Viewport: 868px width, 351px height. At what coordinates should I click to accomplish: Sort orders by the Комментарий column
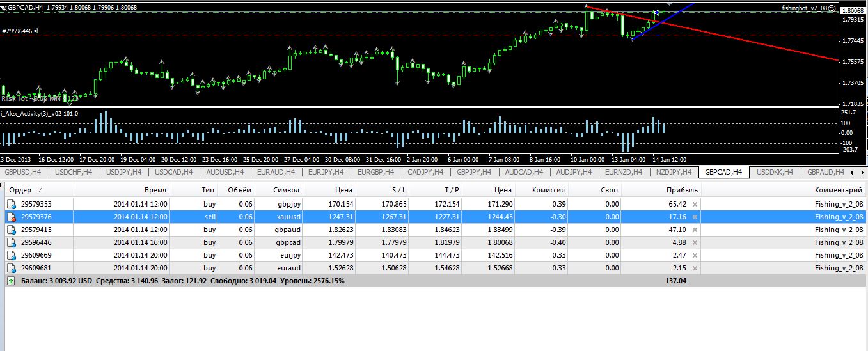click(784, 190)
